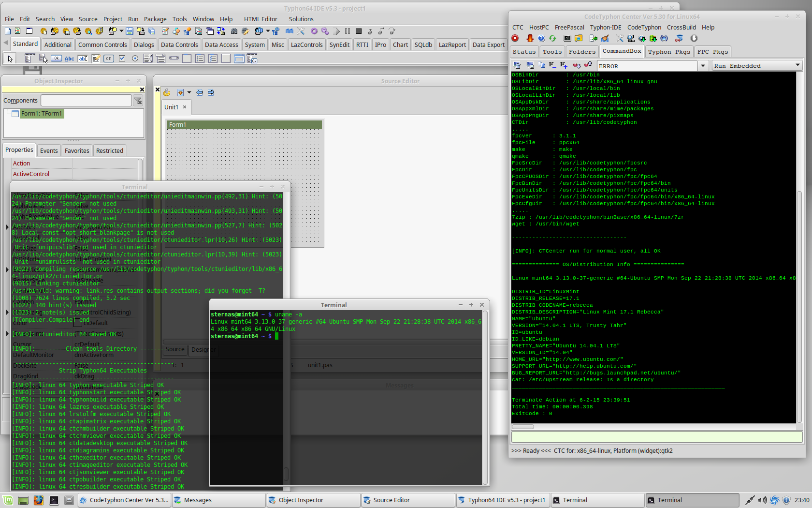The width and height of the screenshot is (812, 508).
Task: Click Source Editor jump forward arrow
Action: coord(211,92)
